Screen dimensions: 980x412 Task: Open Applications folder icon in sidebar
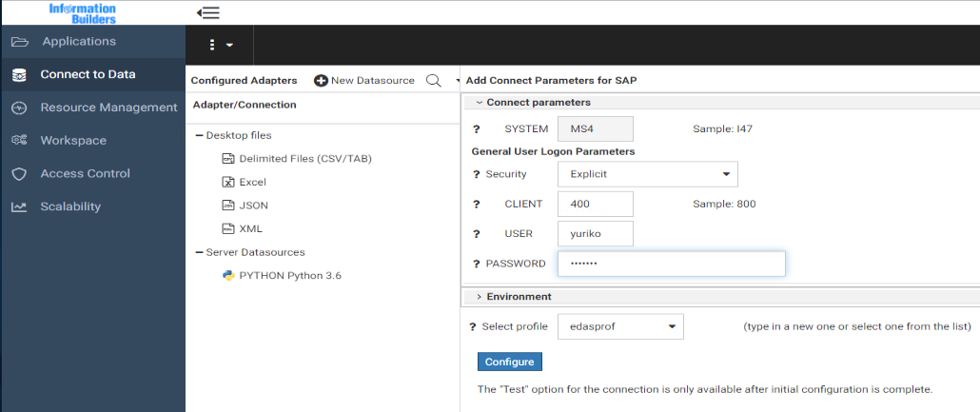point(19,42)
